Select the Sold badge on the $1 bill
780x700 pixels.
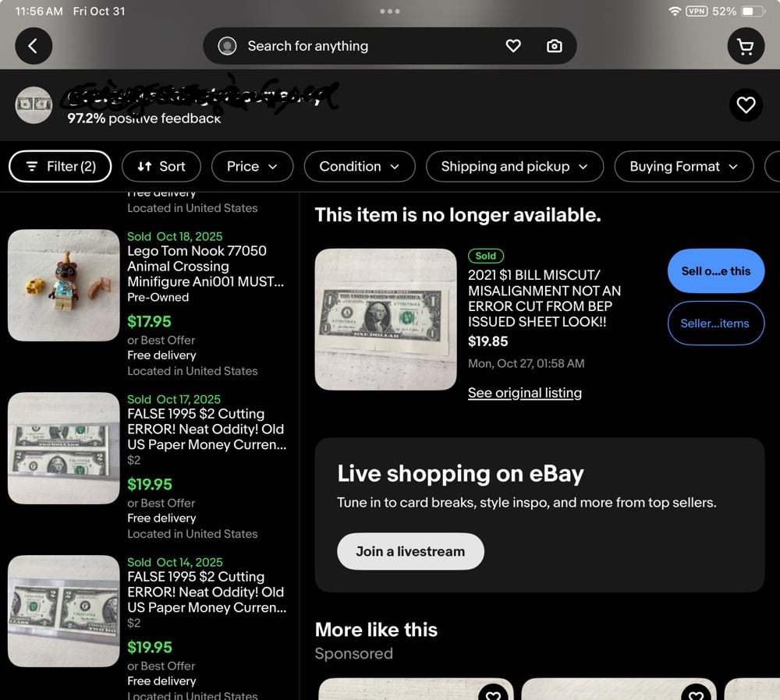[485, 256]
